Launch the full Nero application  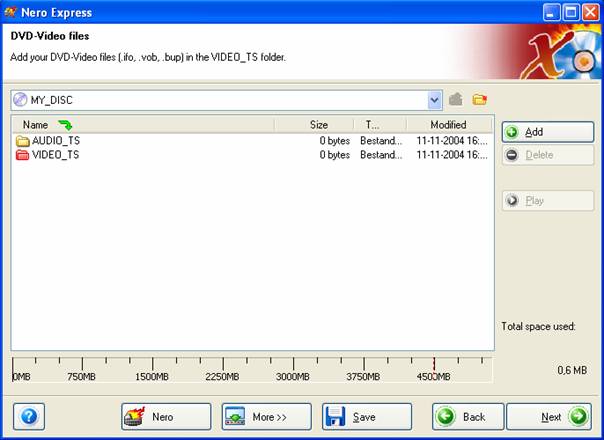tap(166, 416)
